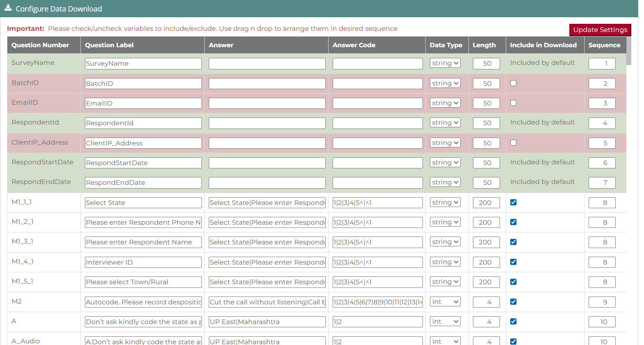Uncheck Include in Download for M1_4_1
Viewport: 644px width, 345px height.
pos(513,262)
